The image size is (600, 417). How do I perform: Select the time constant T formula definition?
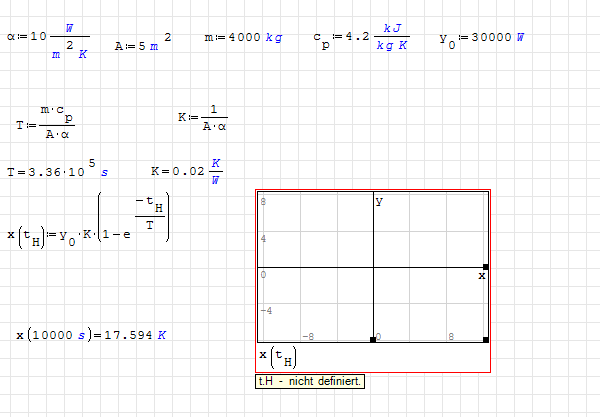46,120
